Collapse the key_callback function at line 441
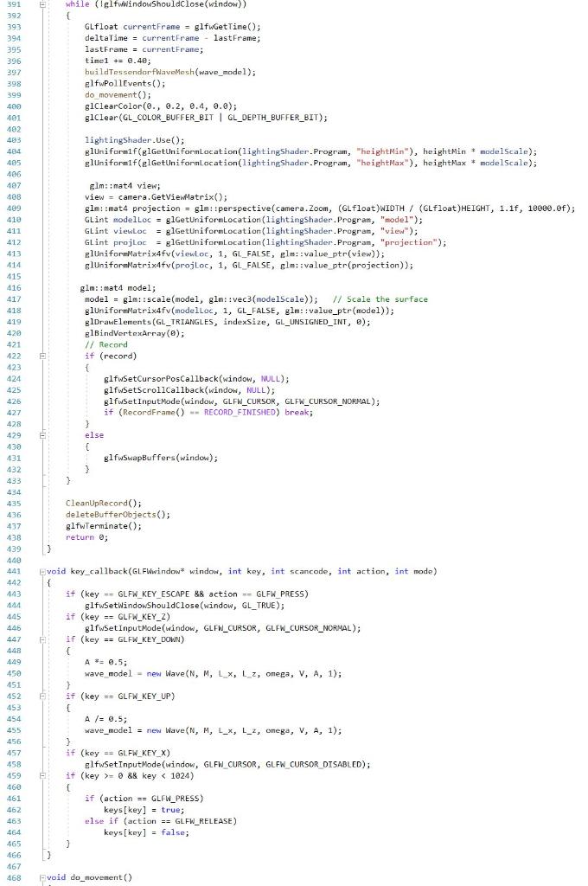The height and width of the screenshot is (886, 588). (x=42, y=571)
